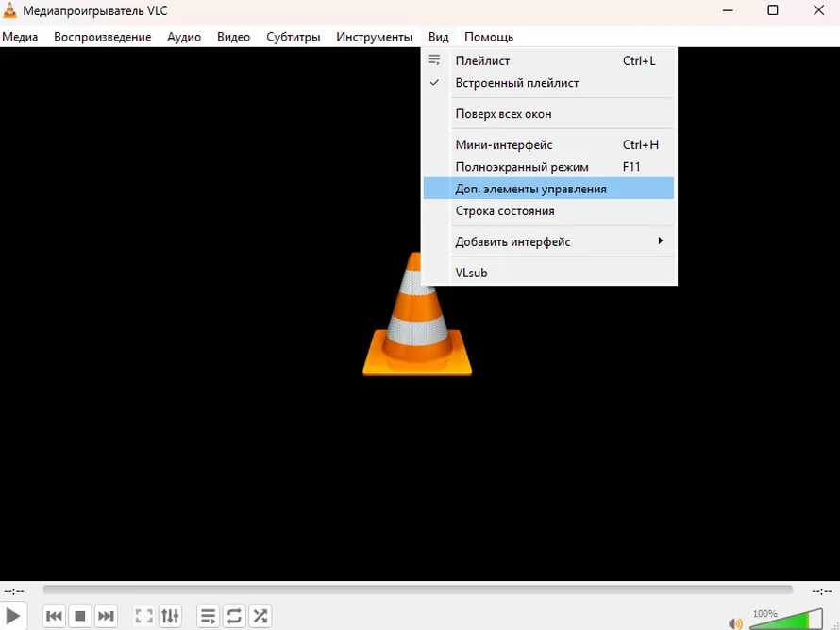Toggle Строка состояния option
Image resolution: width=840 pixels, height=630 pixels.
(x=548, y=211)
